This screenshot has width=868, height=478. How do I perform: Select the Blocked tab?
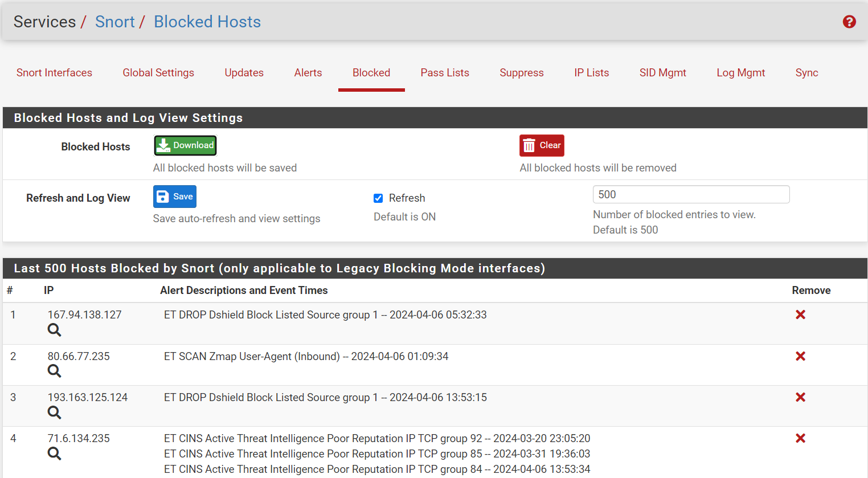click(x=371, y=73)
